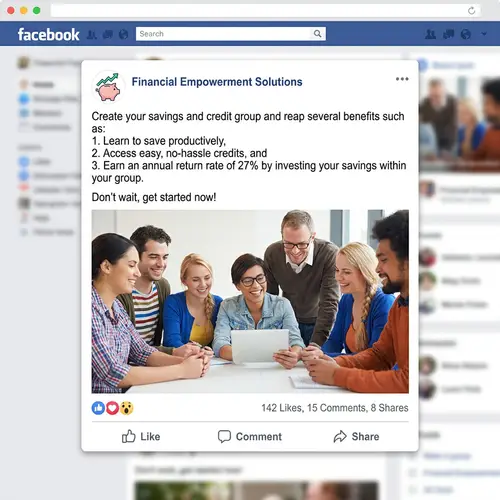View 142 Likes, 15 Comments count text
Viewport: 500px width, 500px height.
314,408
